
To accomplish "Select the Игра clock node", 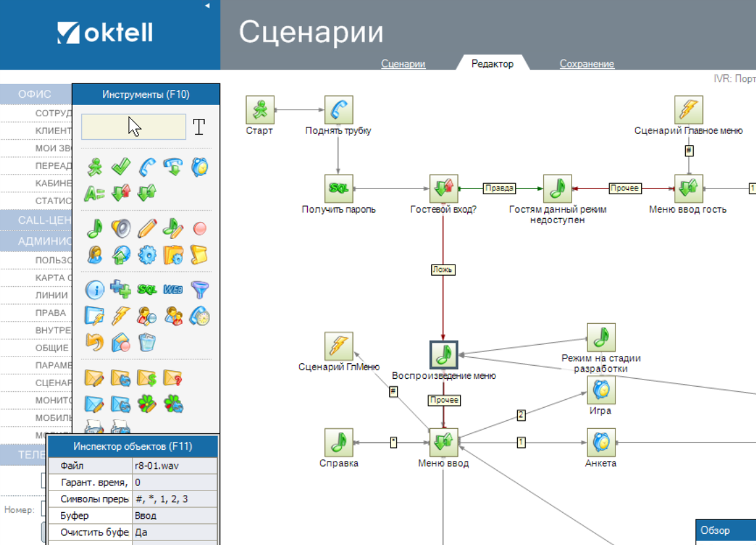I will click(x=600, y=390).
